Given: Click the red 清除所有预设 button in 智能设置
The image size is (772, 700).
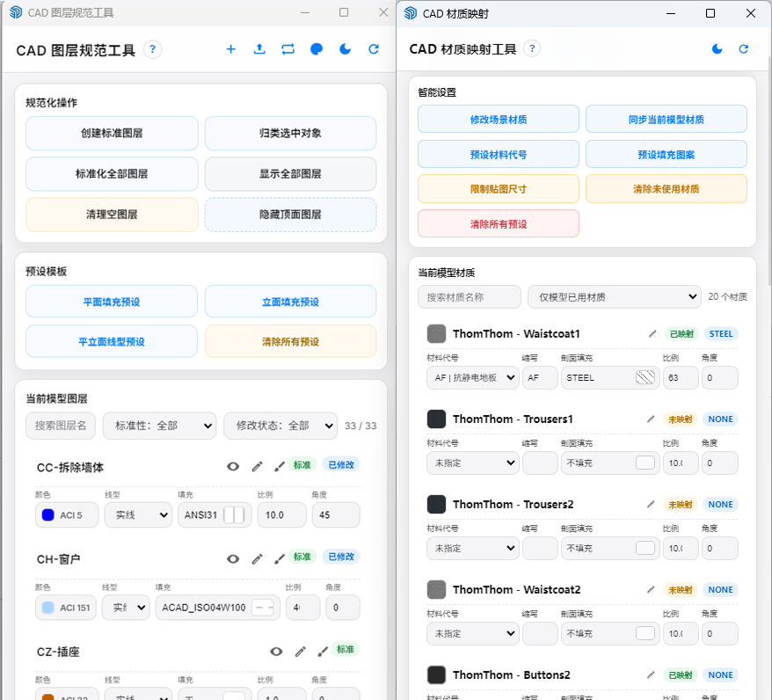Looking at the screenshot, I should [499, 224].
